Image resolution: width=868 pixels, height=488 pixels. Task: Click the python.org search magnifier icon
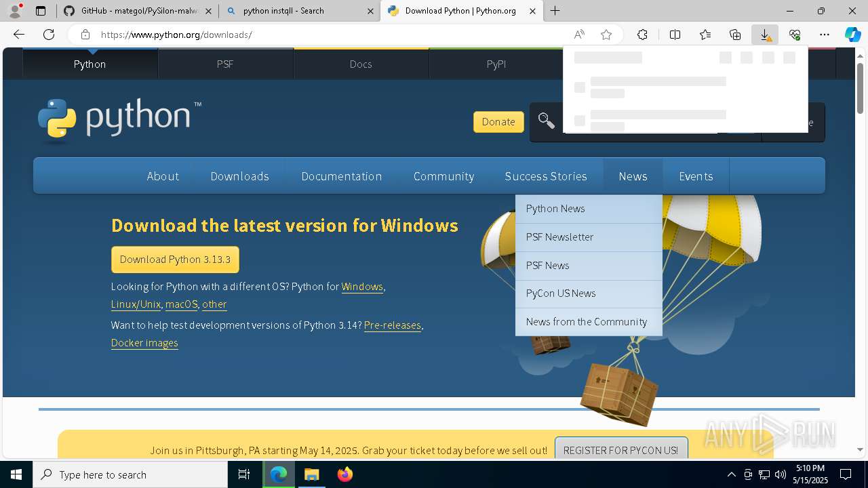pos(546,121)
